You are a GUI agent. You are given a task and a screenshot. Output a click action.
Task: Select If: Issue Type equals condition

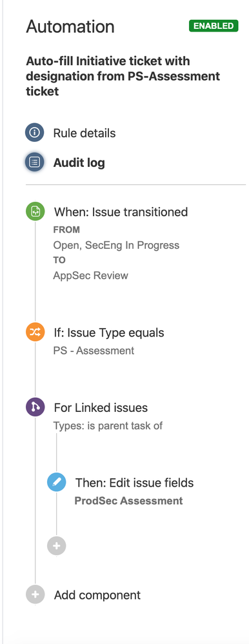[109, 333]
